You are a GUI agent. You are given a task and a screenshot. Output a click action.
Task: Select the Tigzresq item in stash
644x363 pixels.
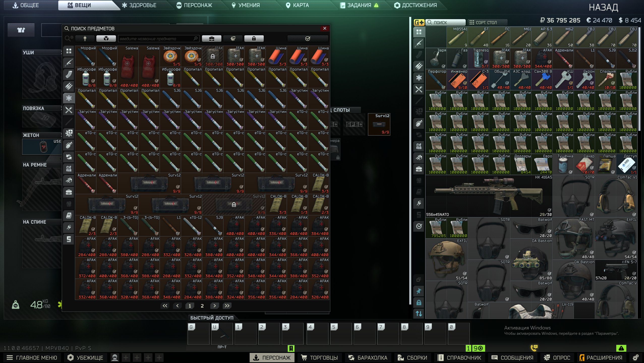478,58
